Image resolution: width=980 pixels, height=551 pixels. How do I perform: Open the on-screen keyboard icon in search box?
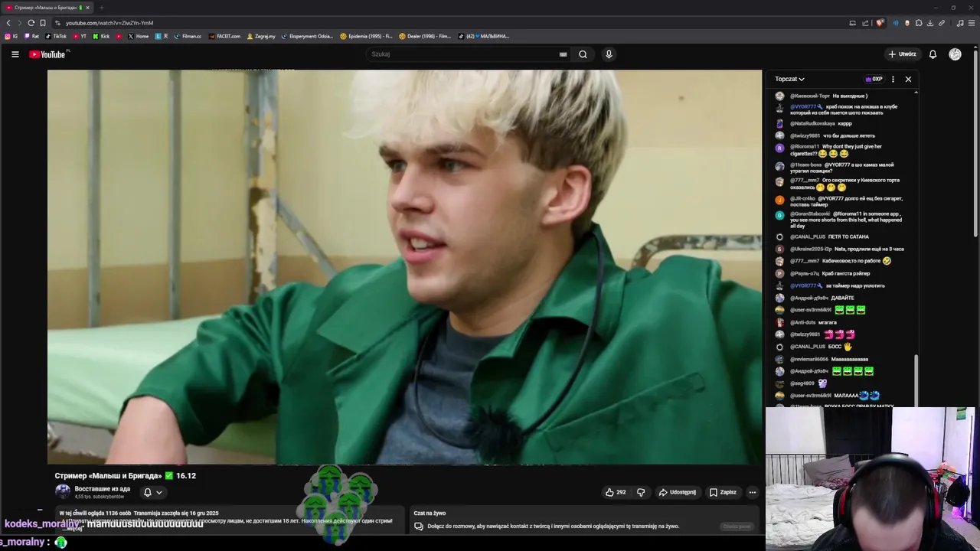[563, 54]
